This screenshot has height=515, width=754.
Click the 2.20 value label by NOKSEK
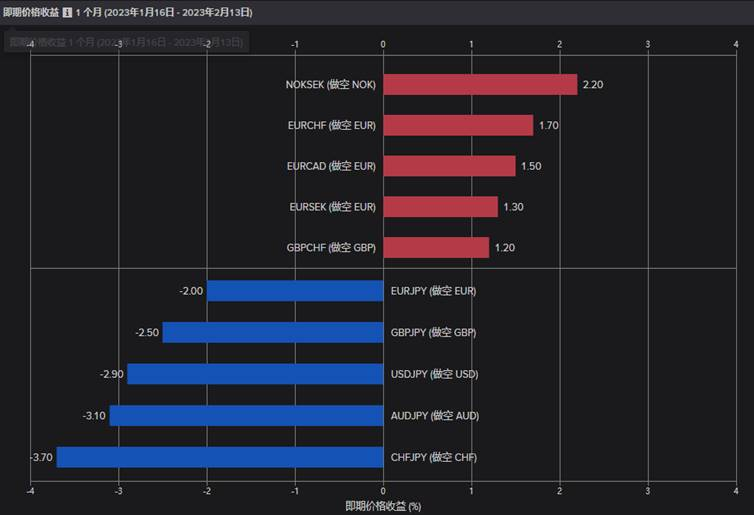tap(593, 84)
